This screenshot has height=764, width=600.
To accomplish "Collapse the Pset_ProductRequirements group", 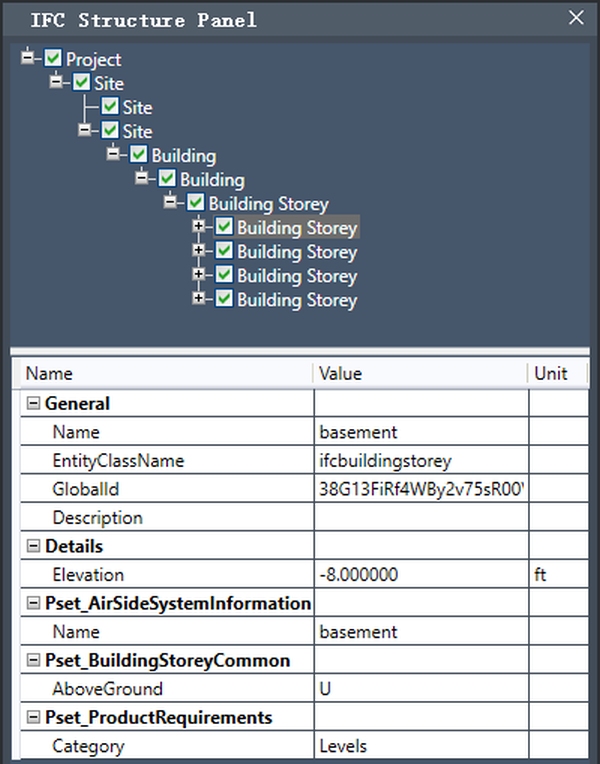I will tap(33, 718).
